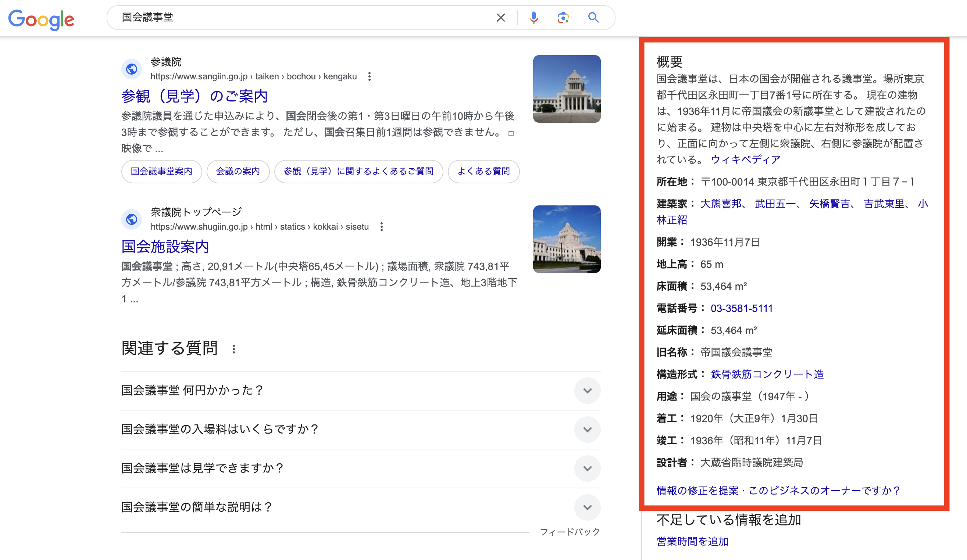This screenshot has width=967, height=560.
Task: Select the 国会議事堂案内 sitelink chip
Action: click(161, 171)
